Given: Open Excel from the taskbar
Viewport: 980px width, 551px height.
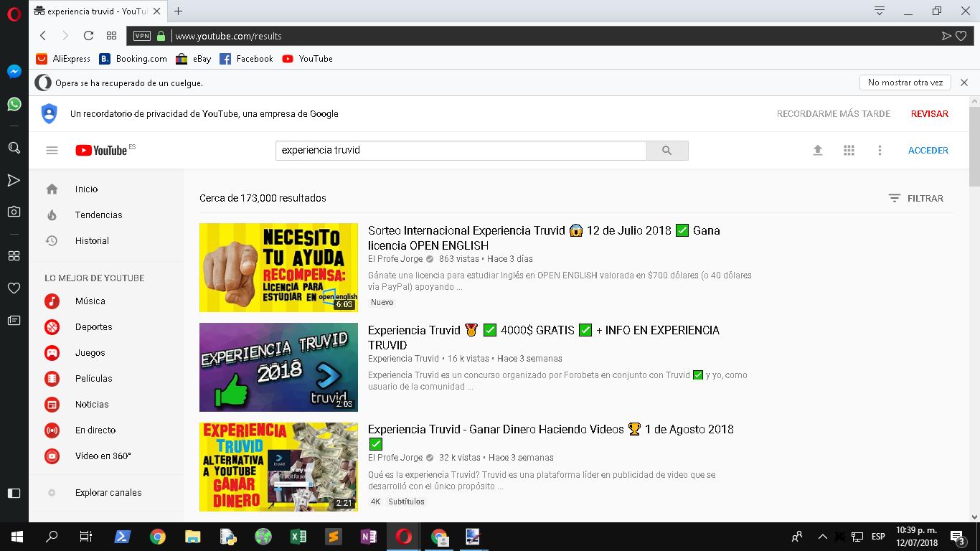Looking at the screenshot, I should point(298,537).
